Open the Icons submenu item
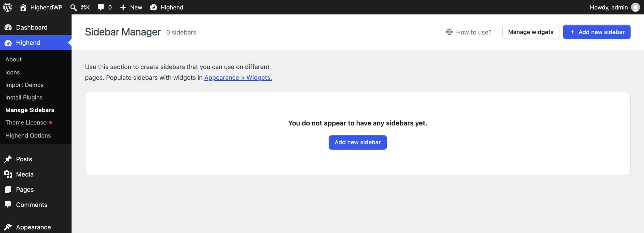This screenshot has height=233, width=644. [13, 72]
